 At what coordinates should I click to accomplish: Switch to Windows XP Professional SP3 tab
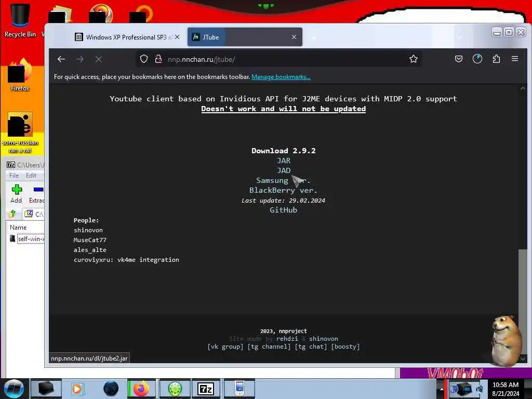click(126, 37)
